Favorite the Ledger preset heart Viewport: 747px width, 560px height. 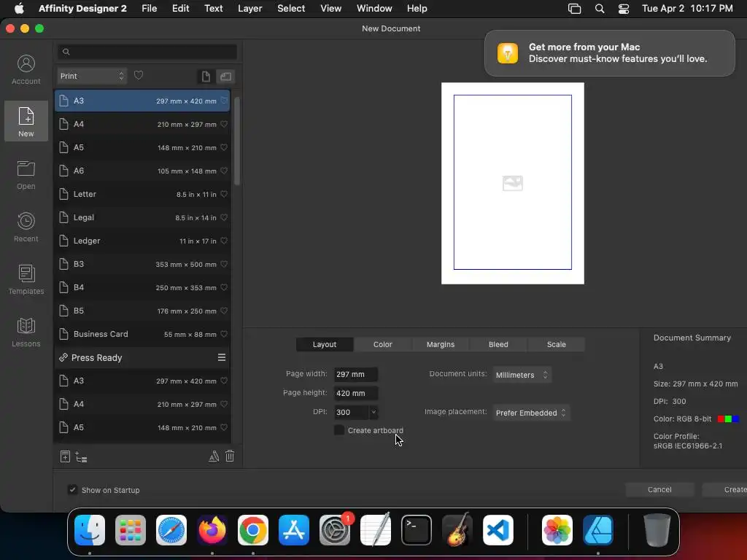coord(224,241)
